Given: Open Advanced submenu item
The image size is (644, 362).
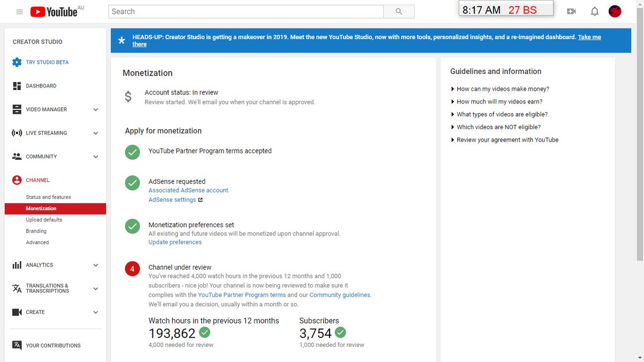Looking at the screenshot, I should 37,242.
